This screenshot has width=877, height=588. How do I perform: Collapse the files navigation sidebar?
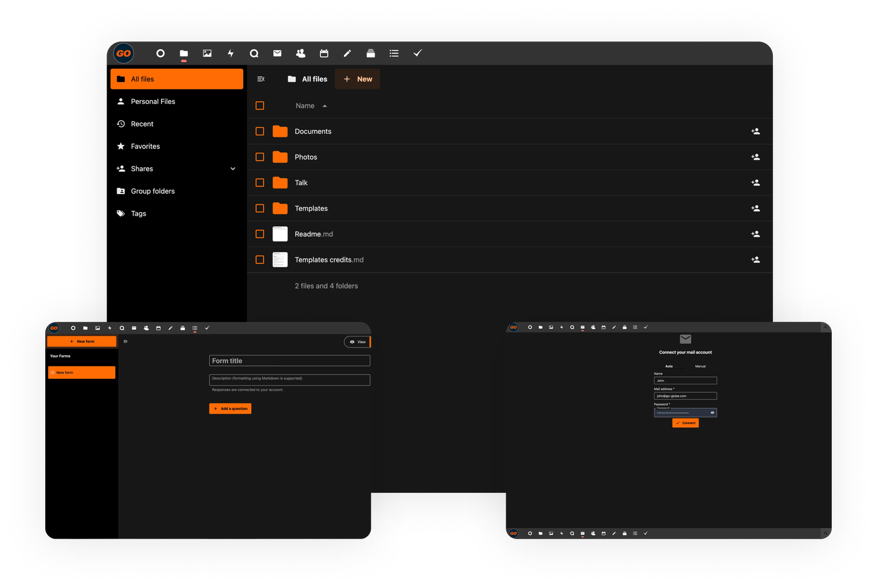tap(261, 79)
